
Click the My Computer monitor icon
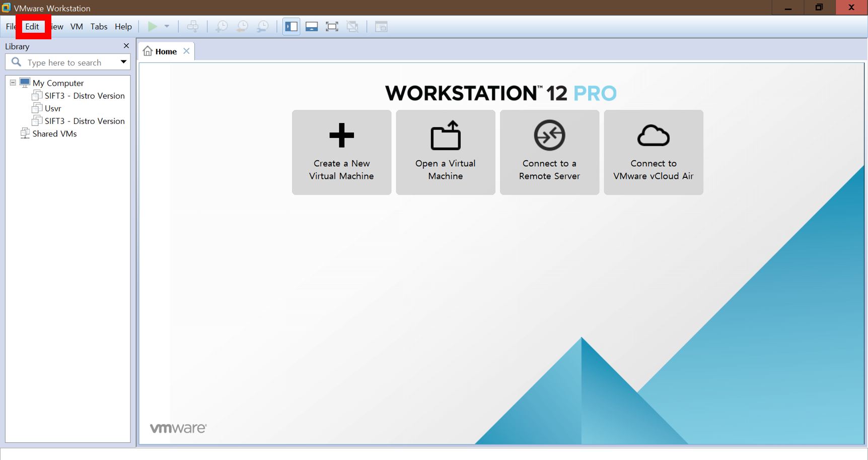pos(25,83)
